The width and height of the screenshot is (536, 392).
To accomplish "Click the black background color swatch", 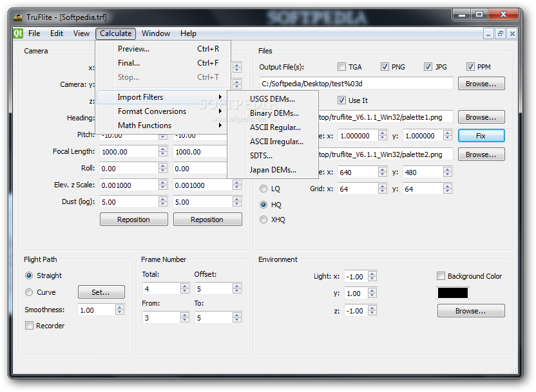I will [453, 293].
